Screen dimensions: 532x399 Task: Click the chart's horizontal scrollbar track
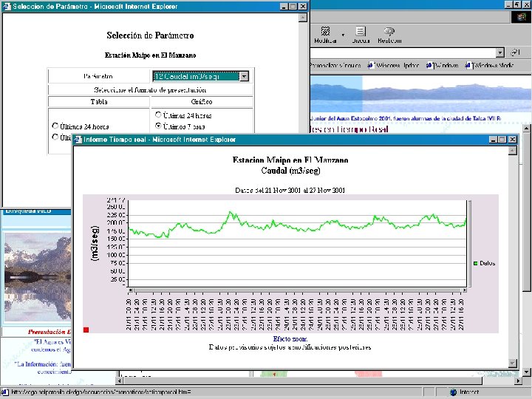click(297, 290)
